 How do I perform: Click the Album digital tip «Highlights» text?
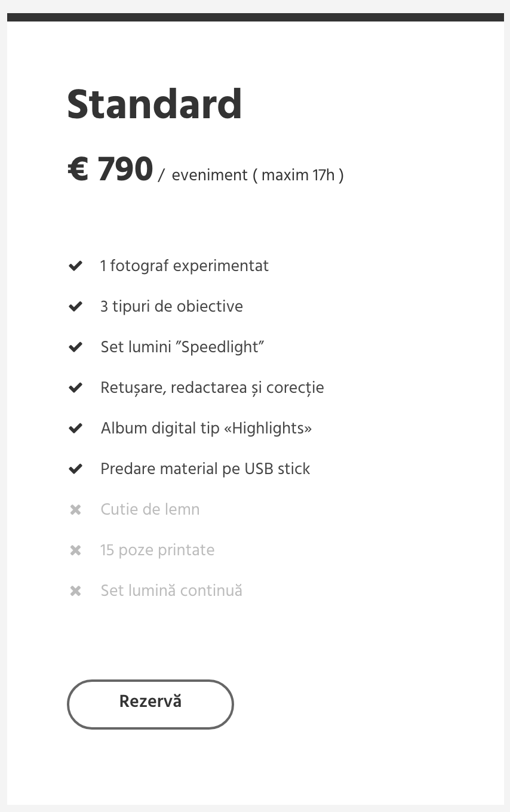pyautogui.click(x=206, y=428)
